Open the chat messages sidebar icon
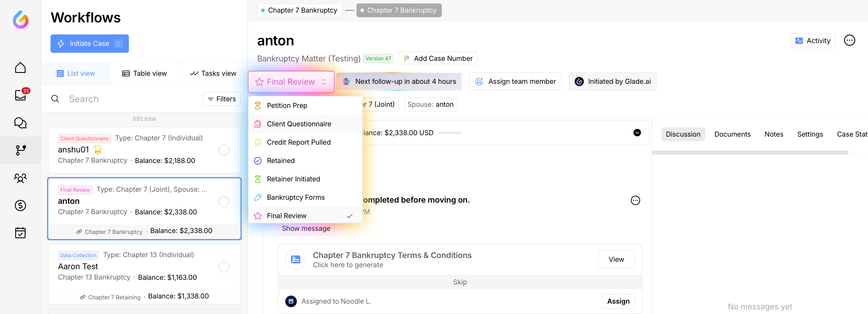The image size is (868, 314). point(20,123)
